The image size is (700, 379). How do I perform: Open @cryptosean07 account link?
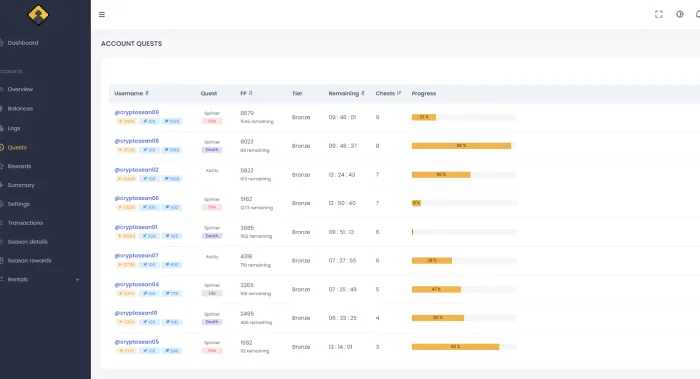[137, 256]
